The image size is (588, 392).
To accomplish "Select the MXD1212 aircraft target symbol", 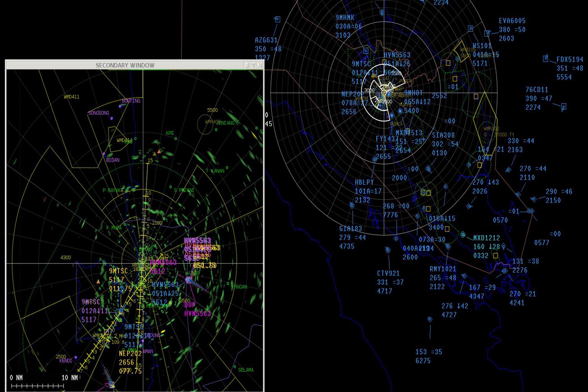I will tap(463, 234).
